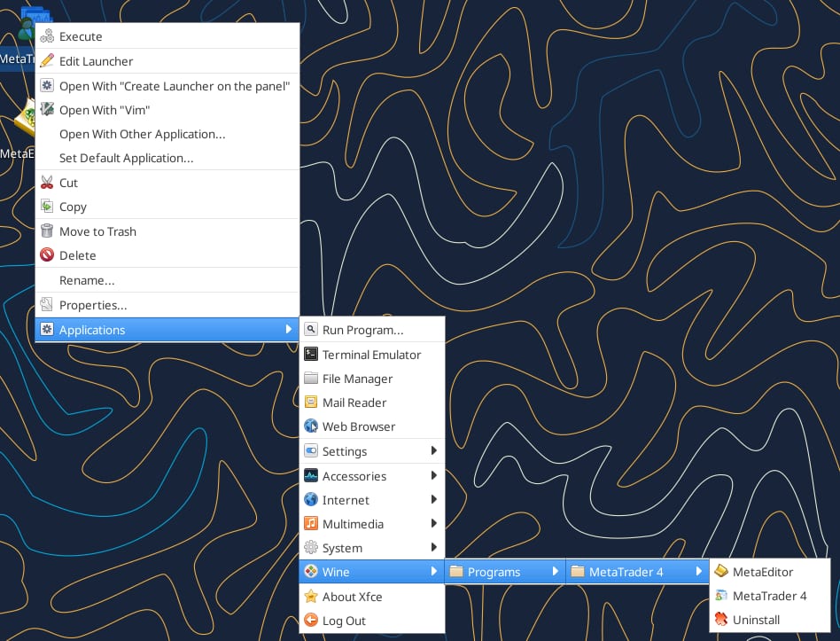Screen dimensions: 840x641
Task: Open Properties... for the launcher
Action: [93, 305]
